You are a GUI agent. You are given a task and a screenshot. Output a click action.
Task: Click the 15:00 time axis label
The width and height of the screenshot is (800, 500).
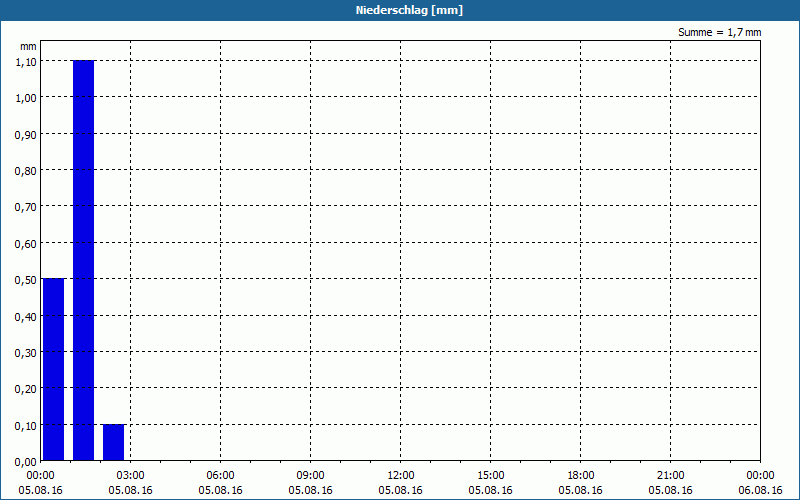[491, 476]
